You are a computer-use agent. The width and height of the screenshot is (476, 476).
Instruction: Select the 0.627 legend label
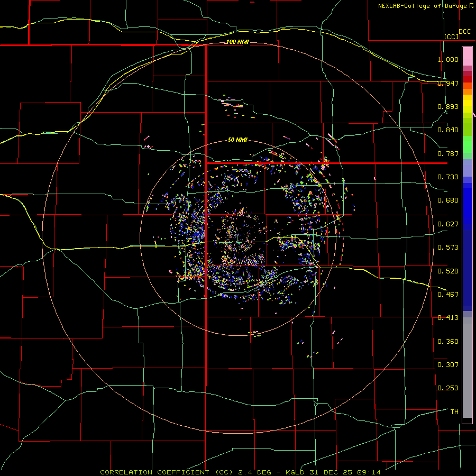pyautogui.click(x=448, y=224)
